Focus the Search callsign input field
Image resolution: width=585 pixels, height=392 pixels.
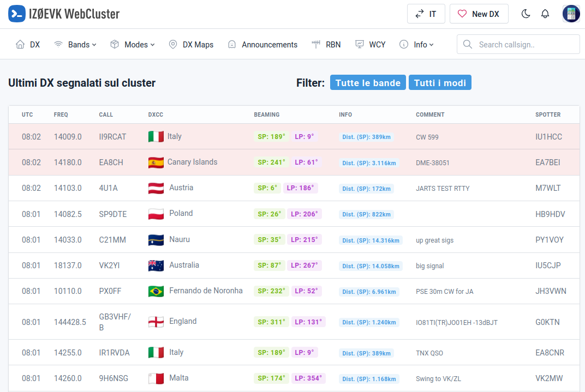518,44
